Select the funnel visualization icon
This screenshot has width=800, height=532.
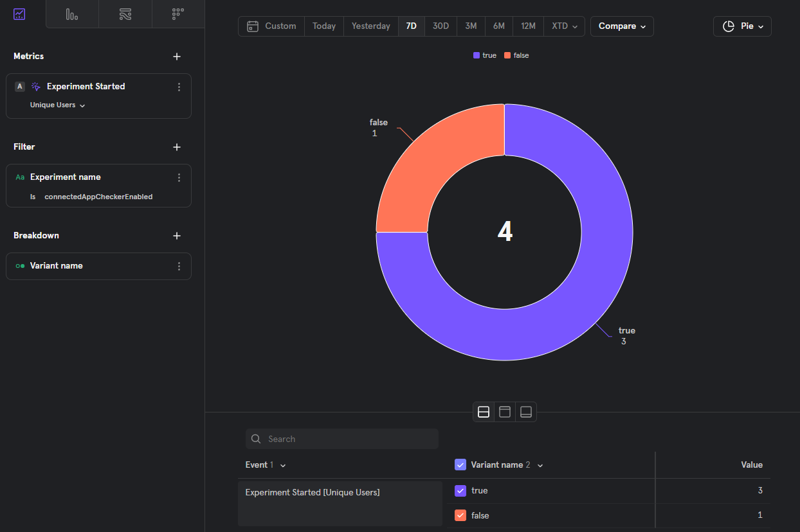(125, 13)
